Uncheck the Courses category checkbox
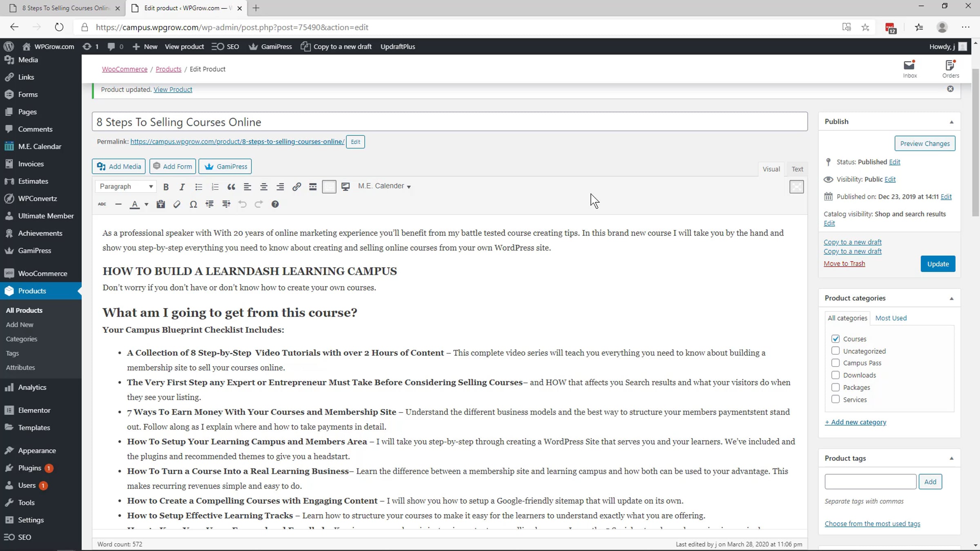 pyautogui.click(x=835, y=339)
